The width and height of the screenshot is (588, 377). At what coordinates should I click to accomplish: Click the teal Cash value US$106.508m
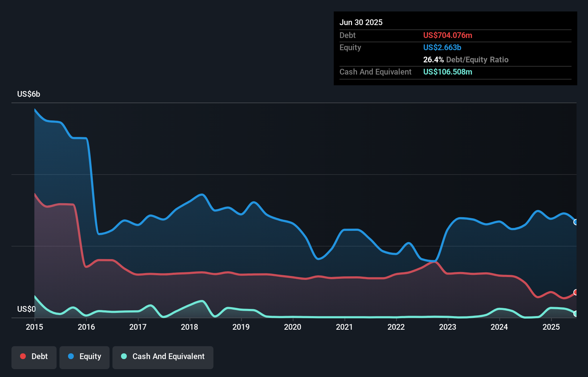point(448,72)
